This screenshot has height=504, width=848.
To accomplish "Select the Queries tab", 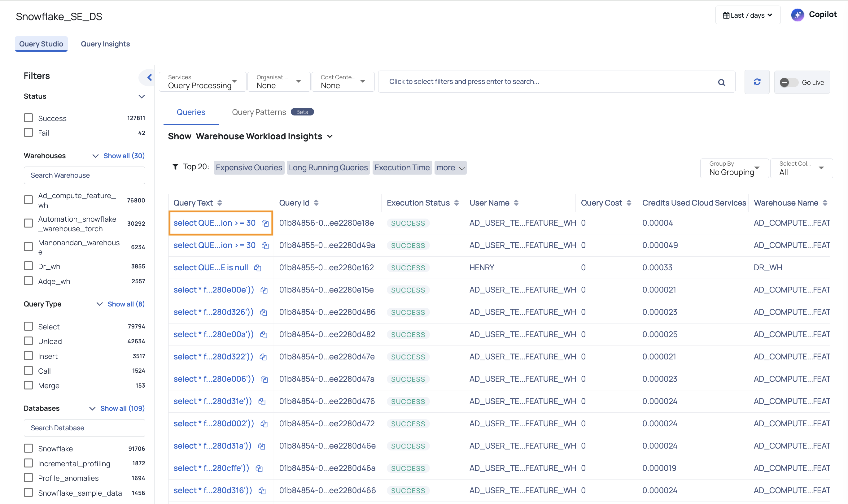I will point(191,112).
